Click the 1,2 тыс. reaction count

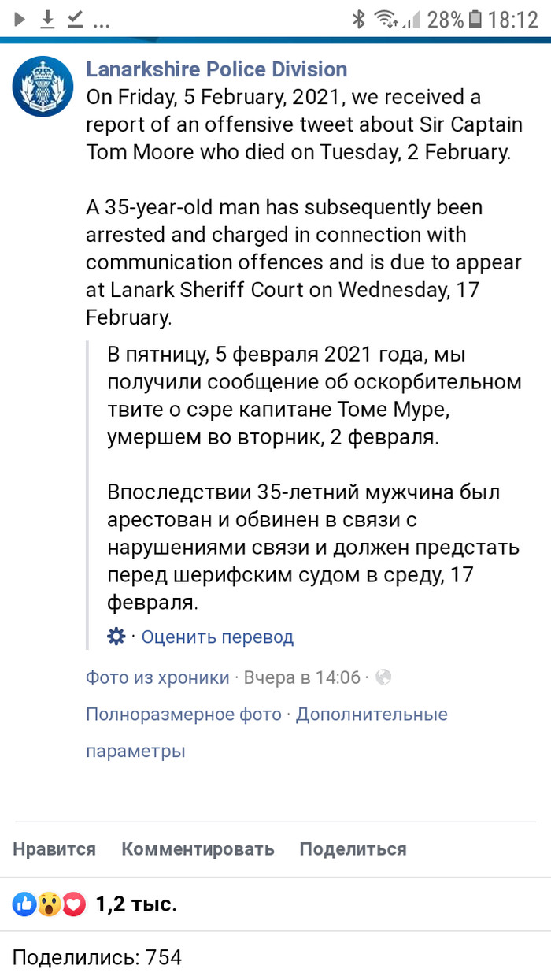[135, 904]
